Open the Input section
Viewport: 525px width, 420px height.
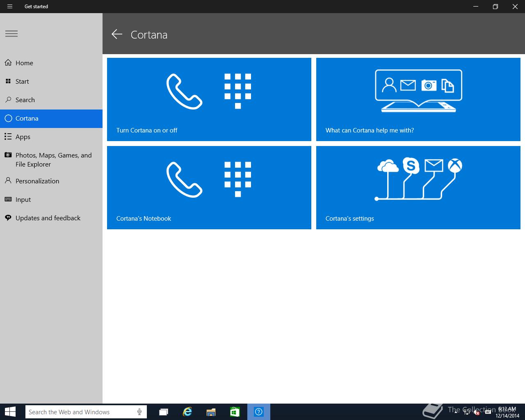pos(51,199)
